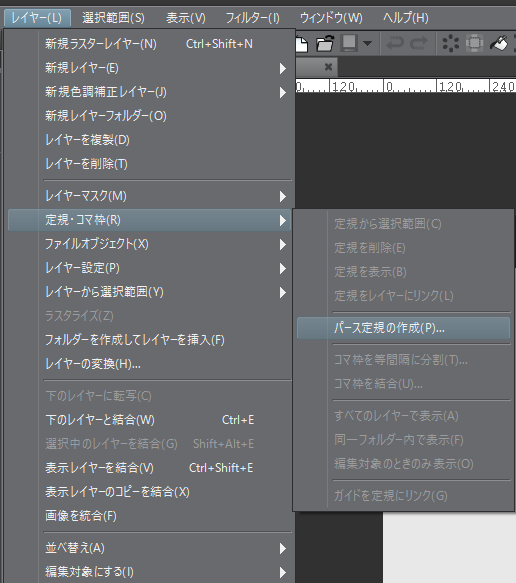Expand the レイヤーマスク(M) submenu arrow
Viewport: 516px width, 583px height.
pyautogui.click(x=283, y=196)
